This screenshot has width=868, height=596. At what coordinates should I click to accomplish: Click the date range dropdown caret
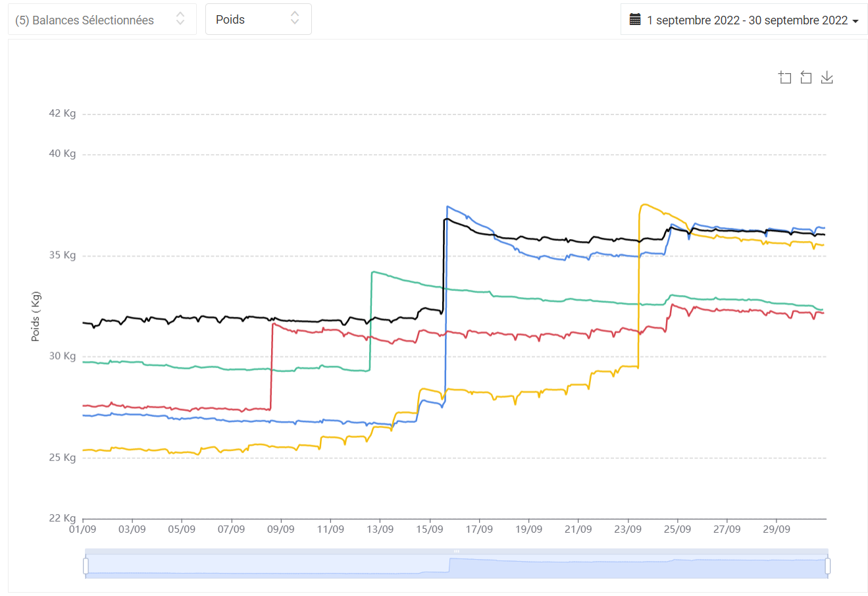855,21
